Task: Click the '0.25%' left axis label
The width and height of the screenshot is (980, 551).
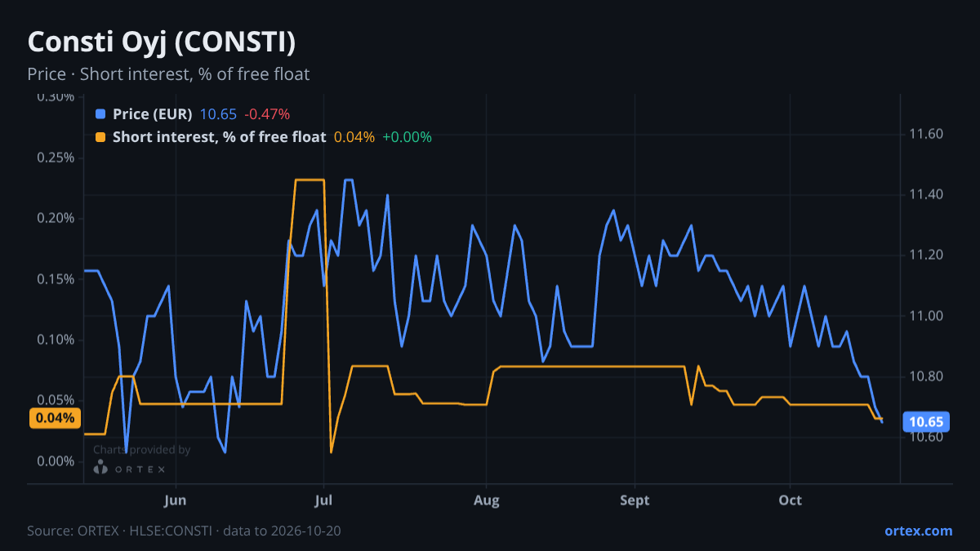Action: (56, 158)
